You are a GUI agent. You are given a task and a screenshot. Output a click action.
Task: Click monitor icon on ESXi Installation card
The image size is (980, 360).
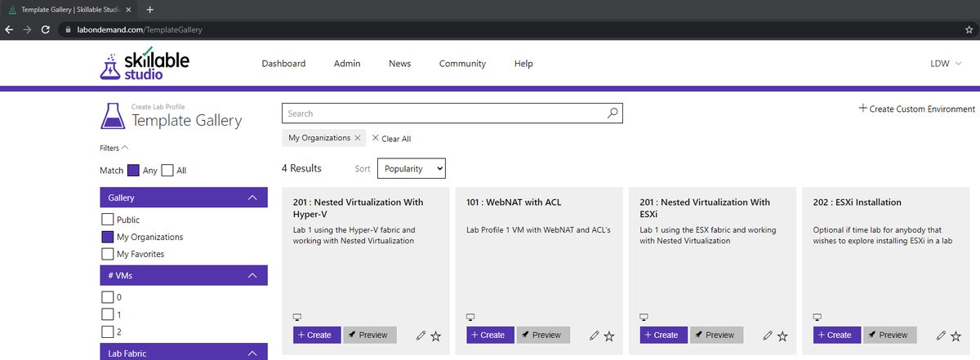pyautogui.click(x=818, y=317)
